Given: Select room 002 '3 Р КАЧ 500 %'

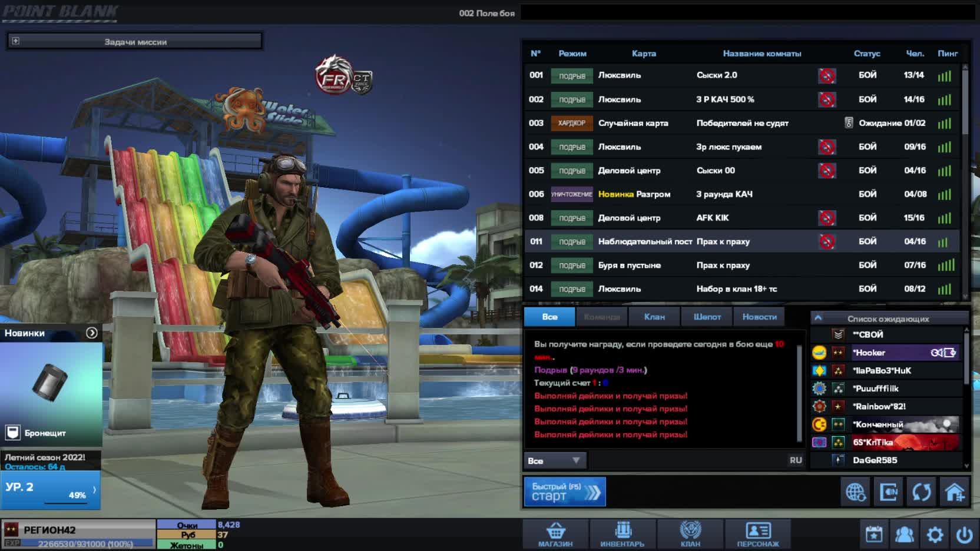Looking at the screenshot, I should point(742,99).
